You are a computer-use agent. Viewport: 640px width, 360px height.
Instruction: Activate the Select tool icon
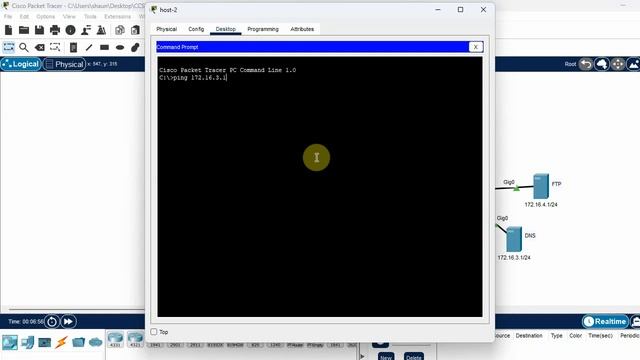coord(9,47)
